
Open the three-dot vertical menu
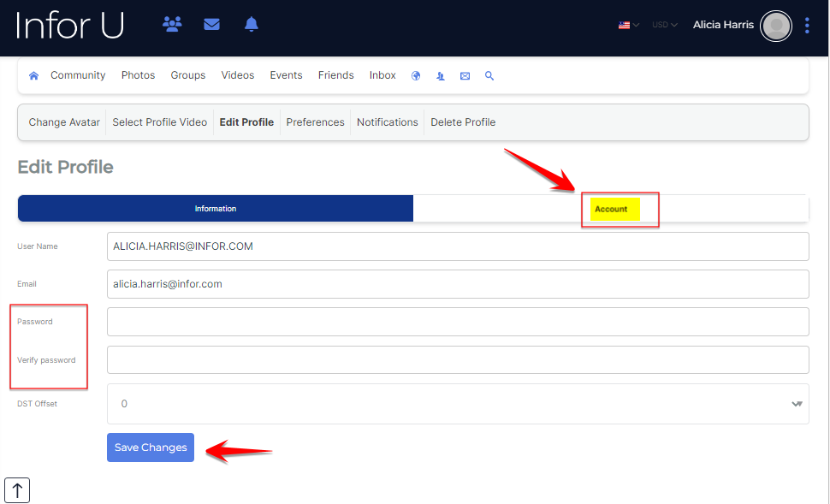pyautogui.click(x=807, y=26)
